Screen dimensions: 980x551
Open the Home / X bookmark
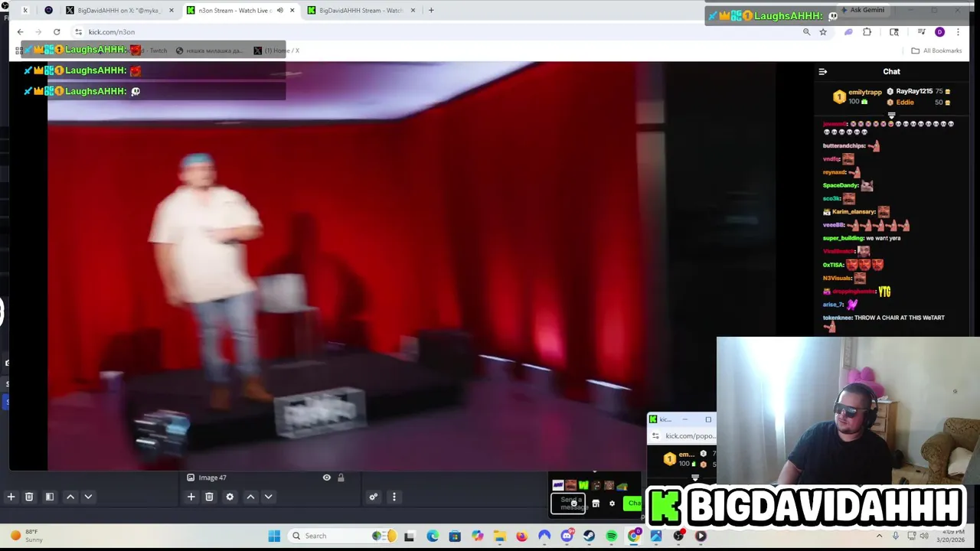click(276, 51)
